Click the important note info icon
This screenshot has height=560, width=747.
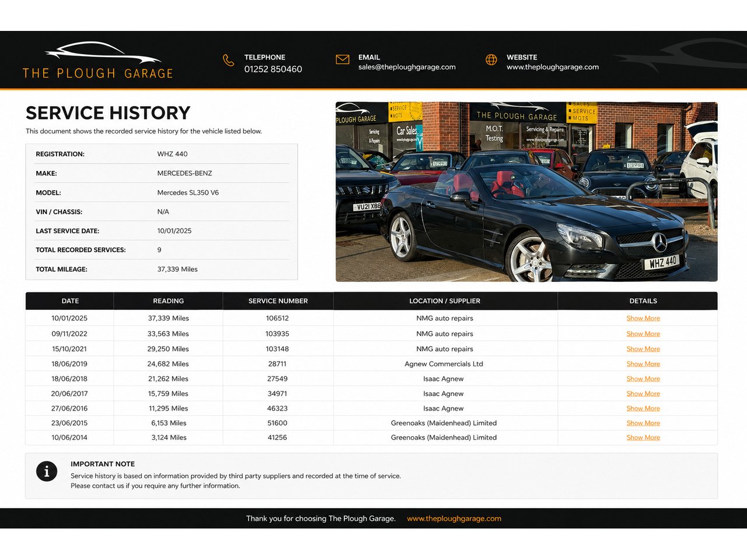(x=47, y=471)
